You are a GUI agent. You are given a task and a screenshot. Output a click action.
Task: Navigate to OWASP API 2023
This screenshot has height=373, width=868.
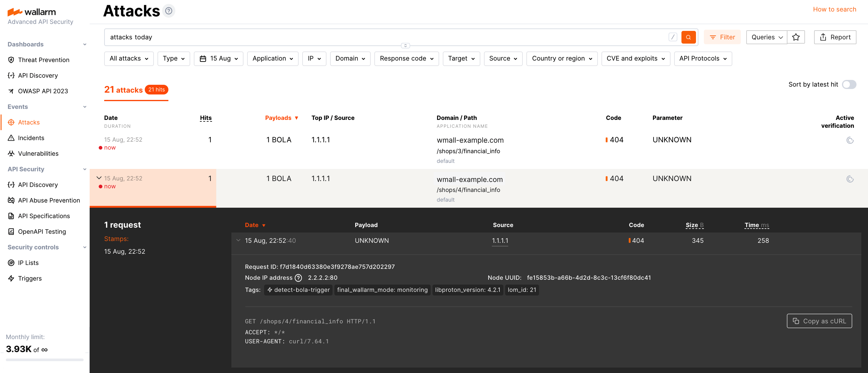click(x=43, y=91)
